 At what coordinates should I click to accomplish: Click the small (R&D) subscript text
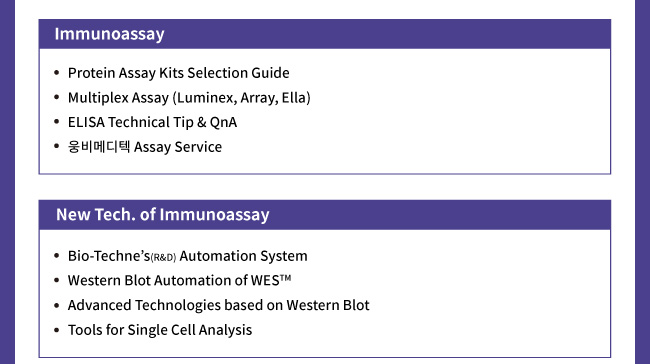pyautogui.click(x=163, y=258)
